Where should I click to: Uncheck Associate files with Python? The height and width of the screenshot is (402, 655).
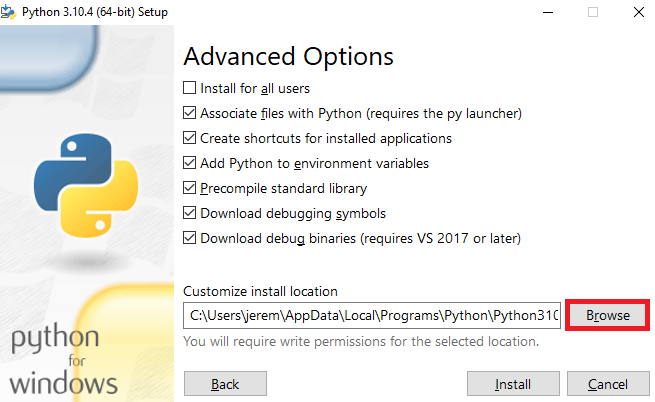coord(189,113)
